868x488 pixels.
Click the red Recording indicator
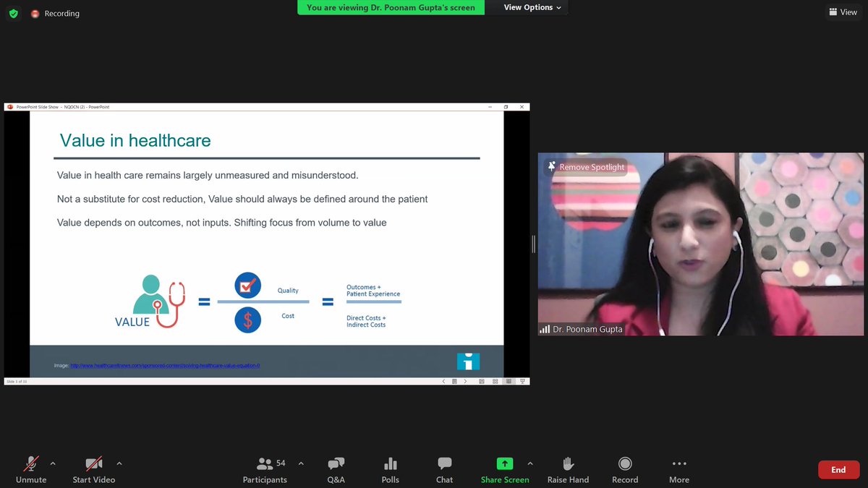click(55, 13)
